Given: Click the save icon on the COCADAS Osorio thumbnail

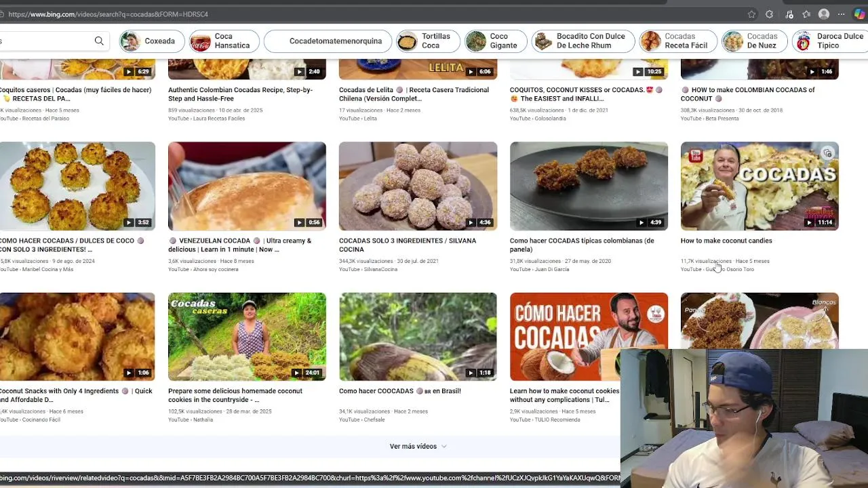Looking at the screenshot, I should (x=827, y=154).
